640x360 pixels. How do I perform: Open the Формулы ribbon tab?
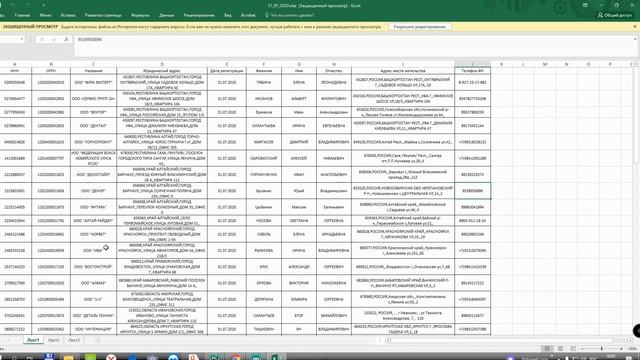pos(140,15)
